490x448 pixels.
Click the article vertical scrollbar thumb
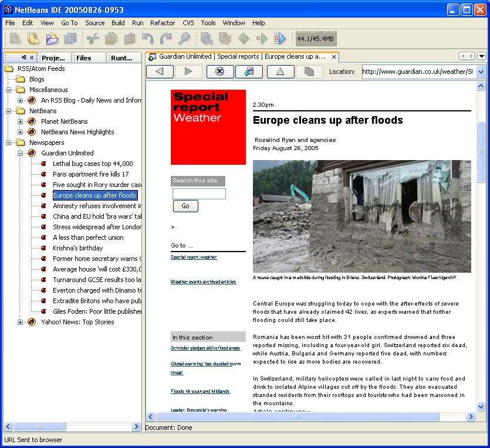tap(481, 152)
